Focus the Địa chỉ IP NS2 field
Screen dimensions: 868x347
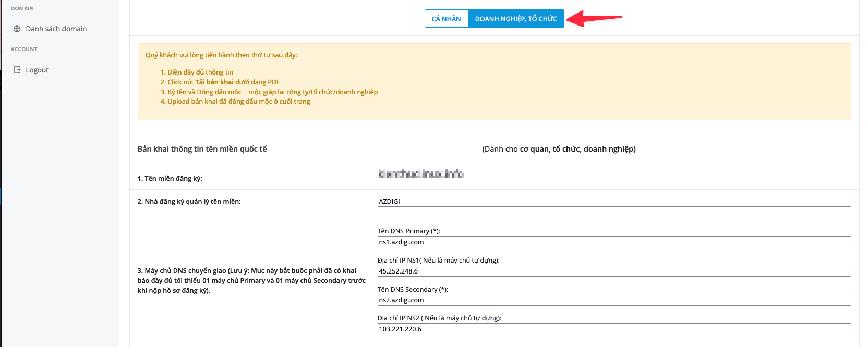(x=613, y=329)
